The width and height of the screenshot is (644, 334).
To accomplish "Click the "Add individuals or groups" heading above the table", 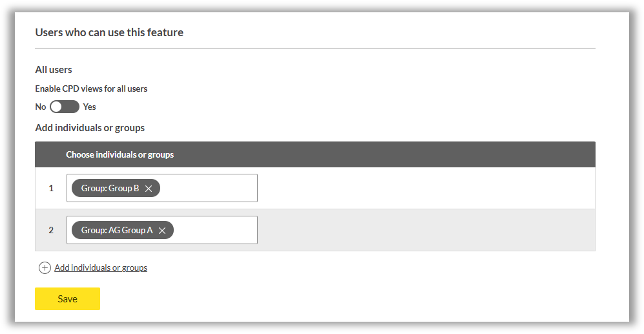I will pos(90,128).
